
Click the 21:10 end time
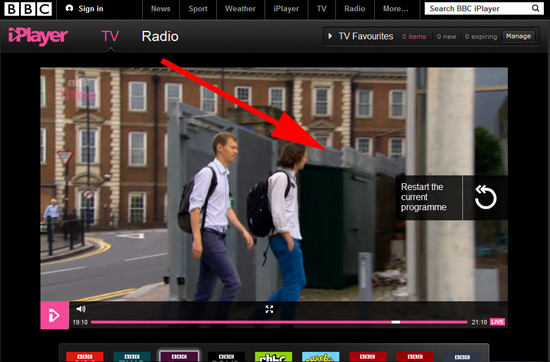[x=479, y=322]
